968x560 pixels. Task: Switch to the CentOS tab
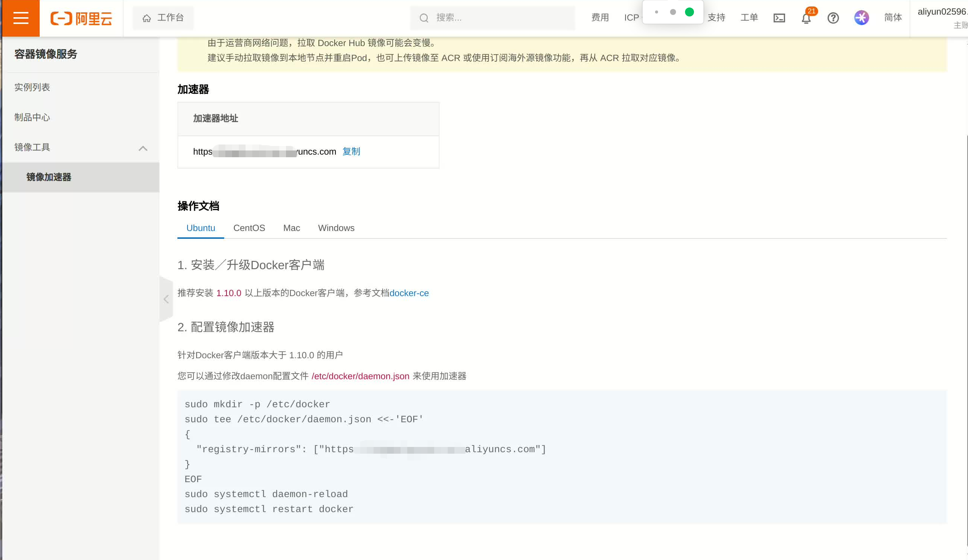pos(249,228)
